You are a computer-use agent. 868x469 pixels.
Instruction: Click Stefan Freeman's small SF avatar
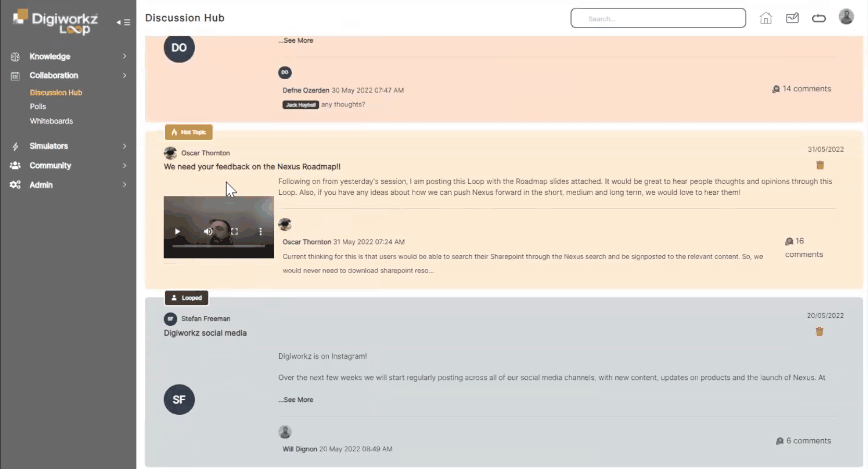[170, 318]
